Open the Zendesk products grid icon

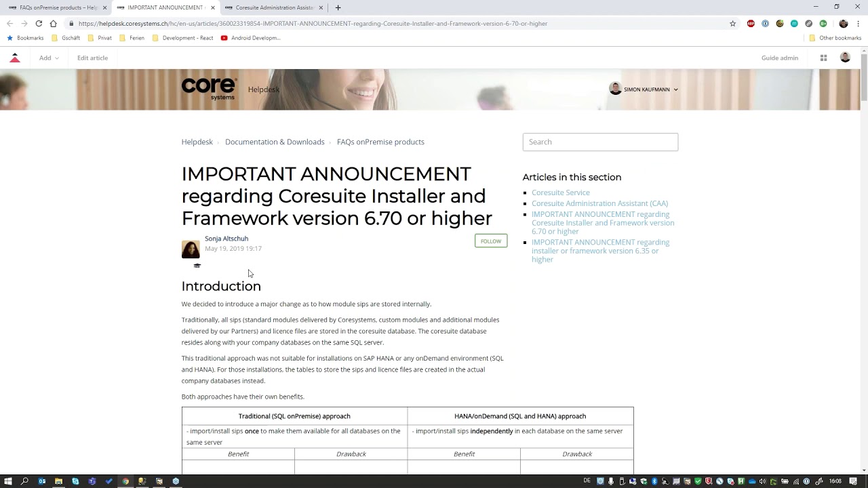[823, 58]
